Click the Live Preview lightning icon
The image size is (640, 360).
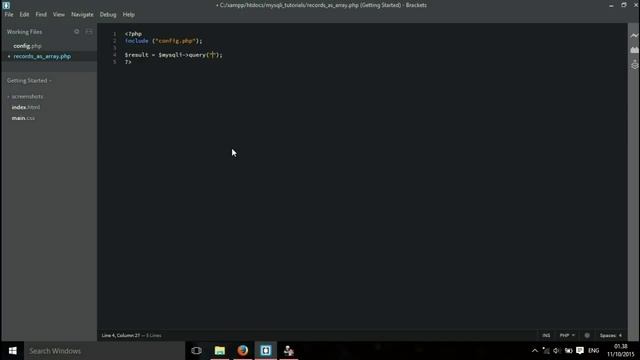click(634, 36)
